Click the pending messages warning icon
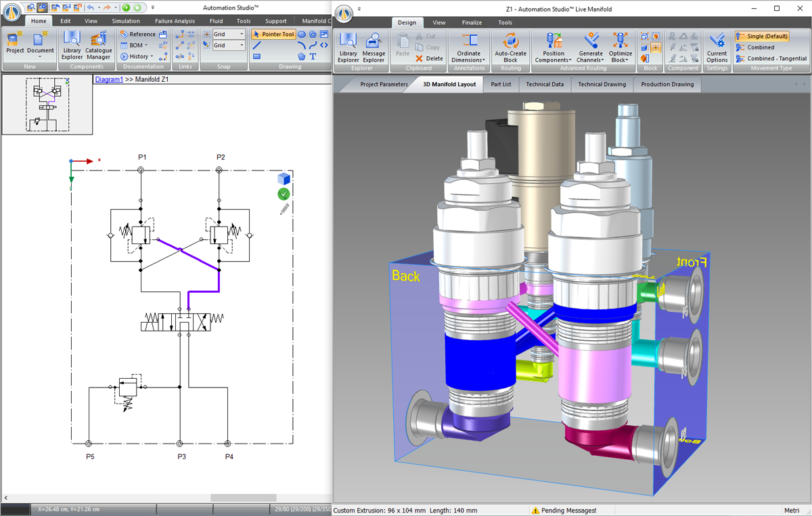This screenshot has height=516, width=812. pyautogui.click(x=535, y=511)
